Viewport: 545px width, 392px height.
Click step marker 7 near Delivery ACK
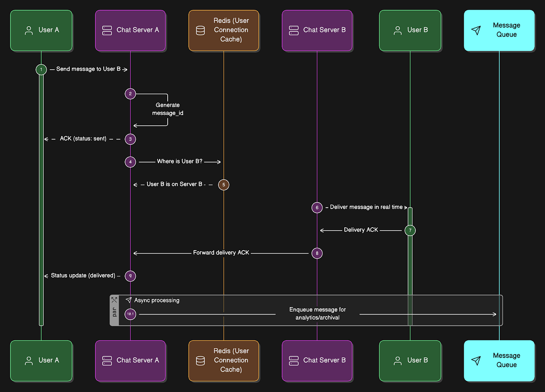[410, 230]
